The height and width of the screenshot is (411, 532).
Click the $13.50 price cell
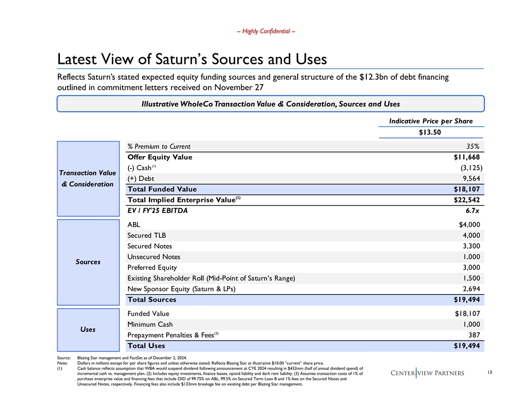click(x=431, y=132)
